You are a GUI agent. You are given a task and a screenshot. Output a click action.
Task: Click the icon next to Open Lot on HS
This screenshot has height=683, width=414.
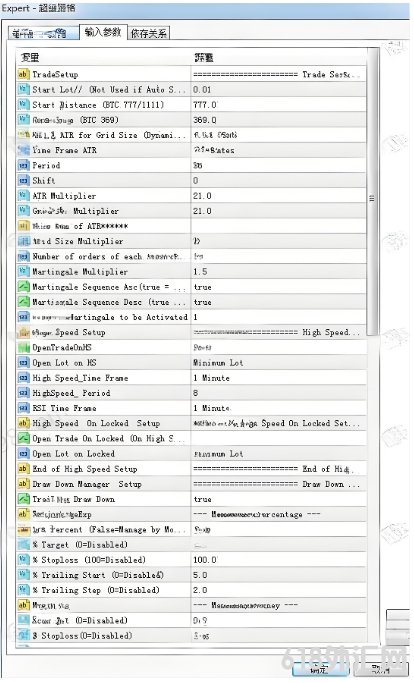[x=23, y=362]
